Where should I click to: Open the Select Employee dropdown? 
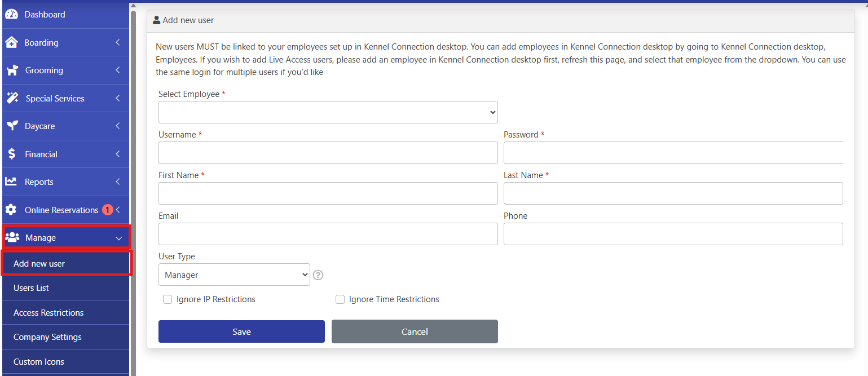[x=328, y=112]
